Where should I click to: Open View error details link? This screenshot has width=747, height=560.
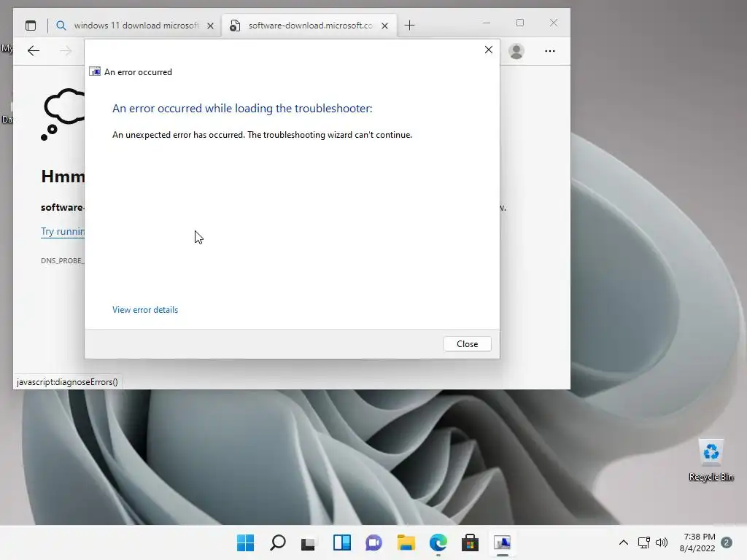145,309
